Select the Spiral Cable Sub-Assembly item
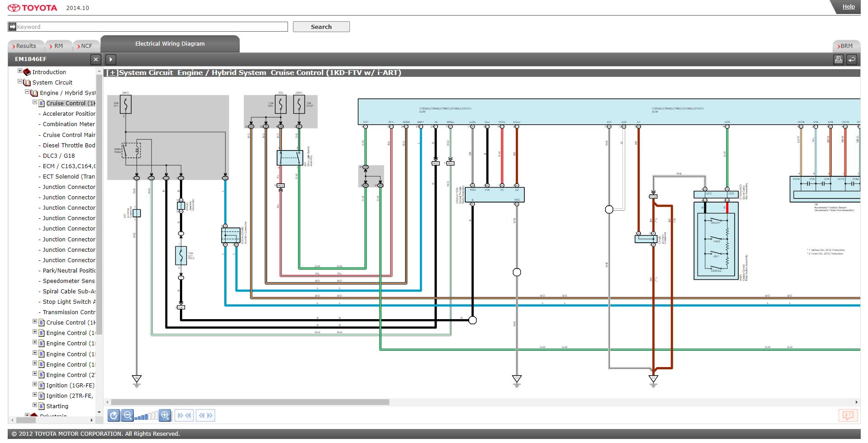The width and height of the screenshot is (868, 443). (69, 292)
